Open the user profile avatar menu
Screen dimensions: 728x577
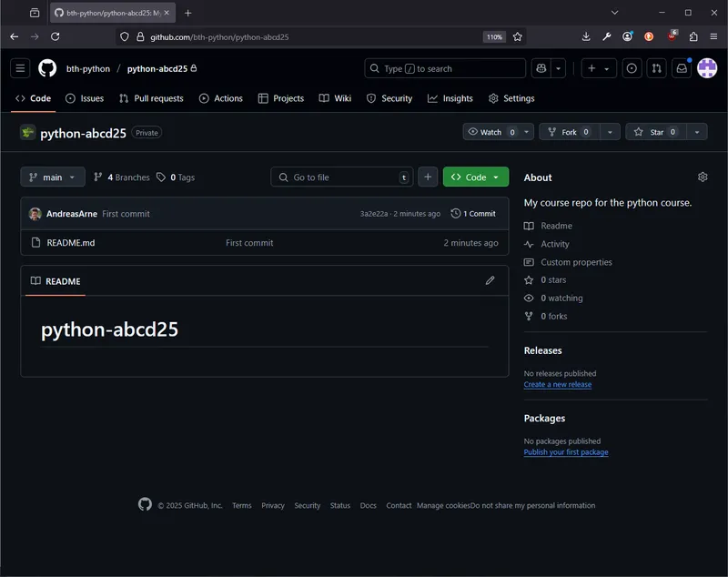point(707,68)
